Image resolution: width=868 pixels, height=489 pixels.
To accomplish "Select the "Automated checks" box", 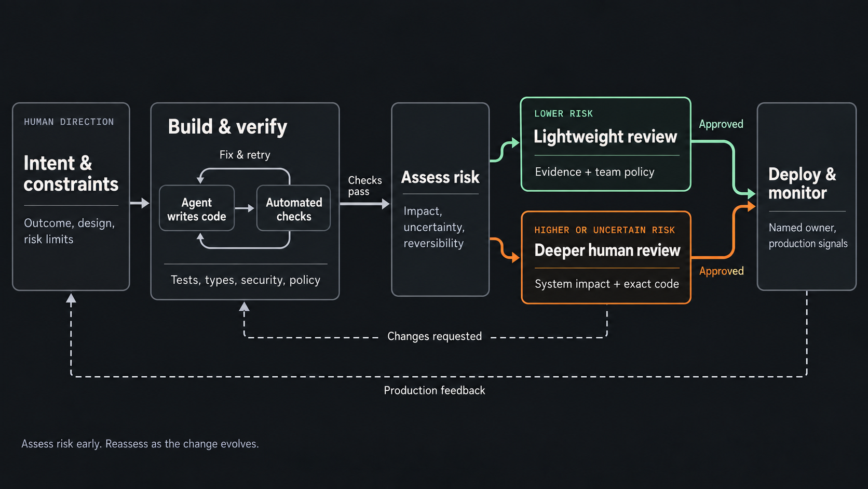I will (294, 208).
